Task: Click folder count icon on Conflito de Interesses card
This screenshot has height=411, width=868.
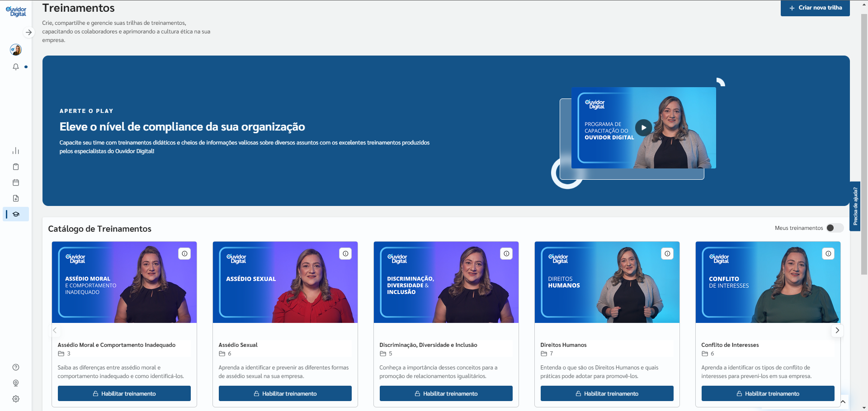Action: (x=705, y=354)
